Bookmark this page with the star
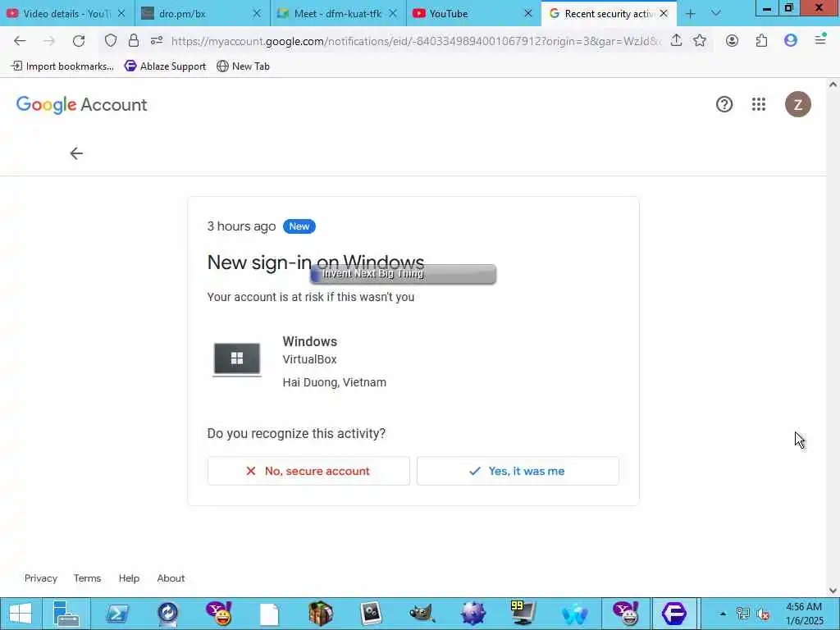 pyautogui.click(x=700, y=41)
